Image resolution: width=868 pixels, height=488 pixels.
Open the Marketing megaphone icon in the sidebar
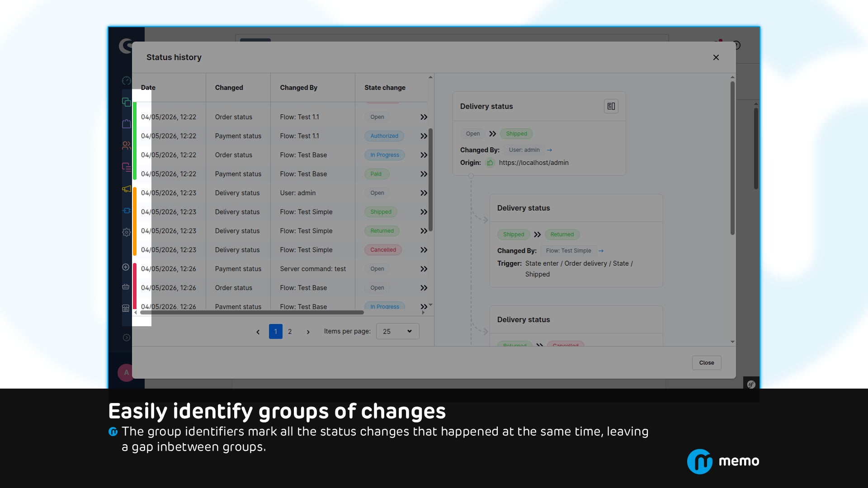coord(127,189)
